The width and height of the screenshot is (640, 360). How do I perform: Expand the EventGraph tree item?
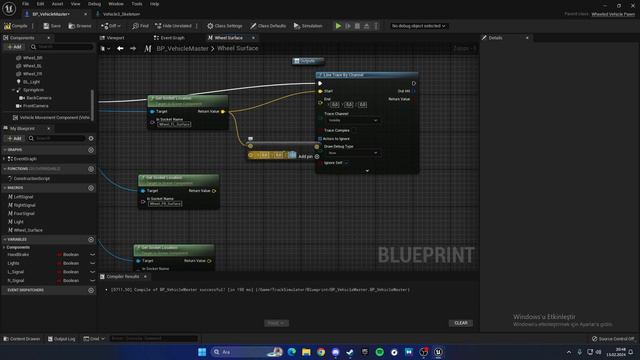point(4,159)
